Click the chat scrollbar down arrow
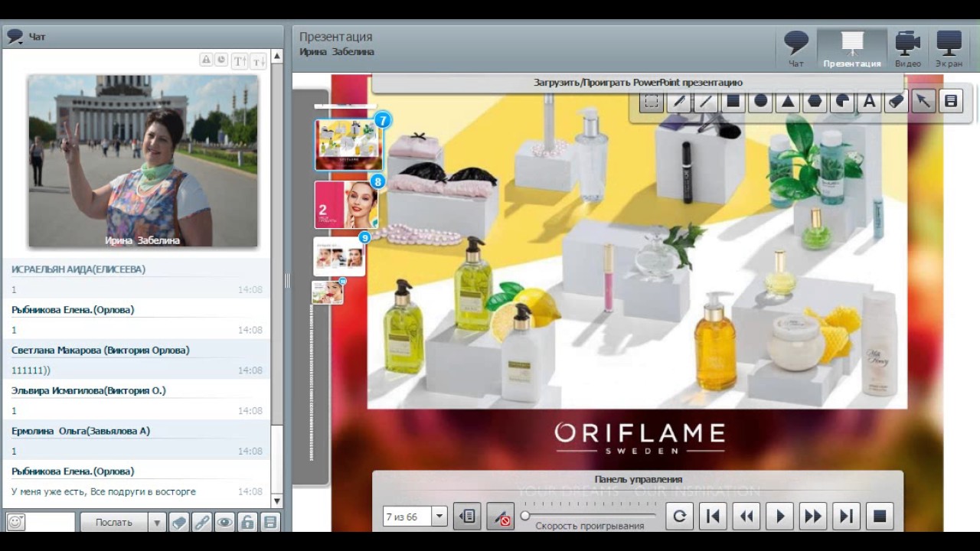This screenshot has height=551, width=980. (x=276, y=501)
